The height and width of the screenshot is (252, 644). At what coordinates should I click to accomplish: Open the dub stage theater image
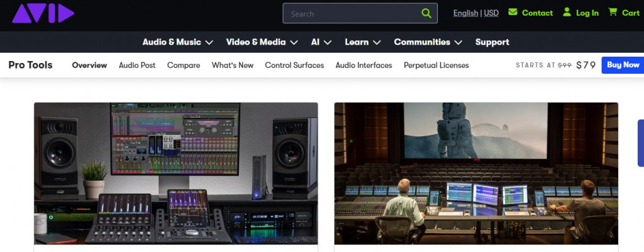coord(476,173)
